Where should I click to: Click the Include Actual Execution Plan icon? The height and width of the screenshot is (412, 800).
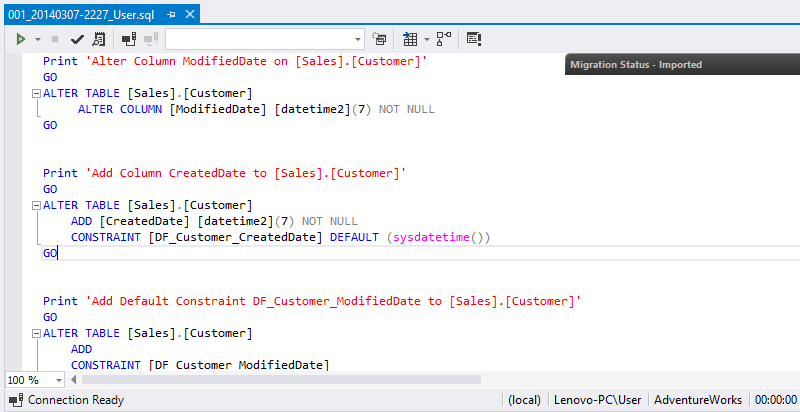coord(443,39)
